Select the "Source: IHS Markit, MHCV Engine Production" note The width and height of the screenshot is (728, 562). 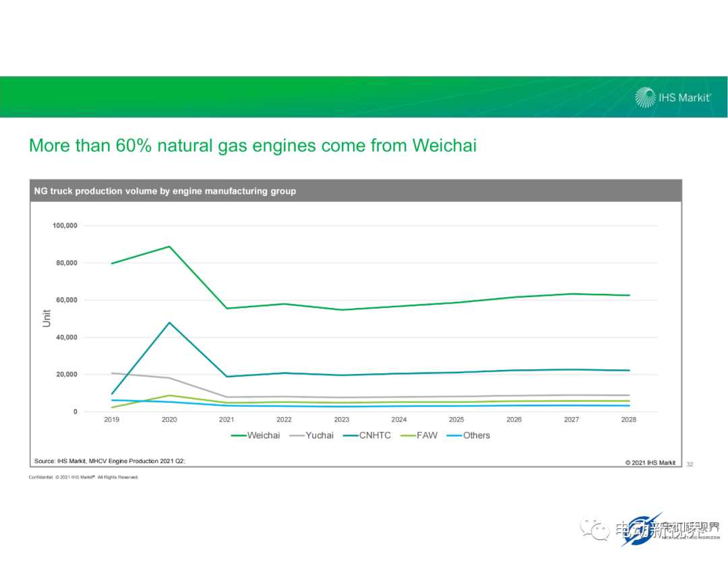pyautogui.click(x=110, y=461)
